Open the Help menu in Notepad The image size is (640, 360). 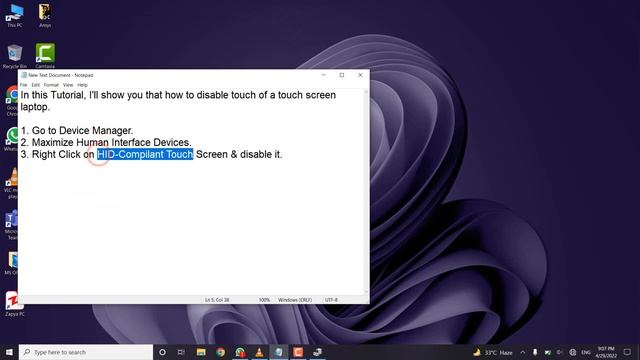[x=82, y=85]
